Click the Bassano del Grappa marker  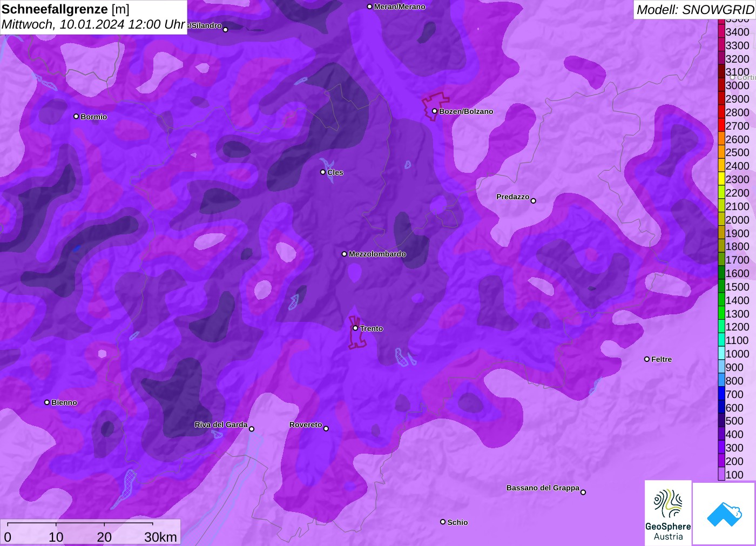pos(583,492)
